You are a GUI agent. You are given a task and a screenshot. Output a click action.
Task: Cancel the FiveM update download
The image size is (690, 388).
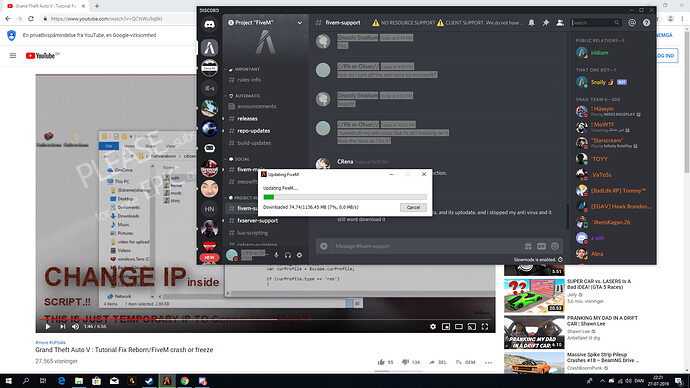click(x=413, y=207)
